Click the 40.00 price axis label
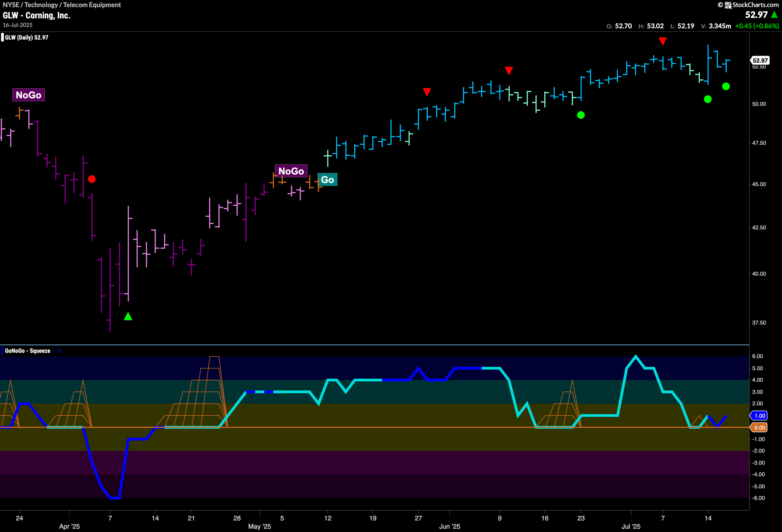Image resolution: width=782 pixels, height=532 pixels. 759,273
